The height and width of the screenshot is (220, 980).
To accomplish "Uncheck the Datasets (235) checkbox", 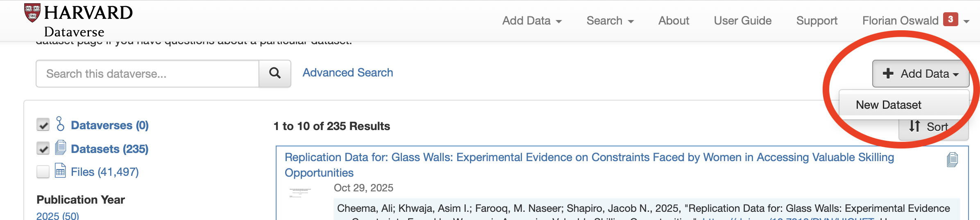I will [43, 148].
